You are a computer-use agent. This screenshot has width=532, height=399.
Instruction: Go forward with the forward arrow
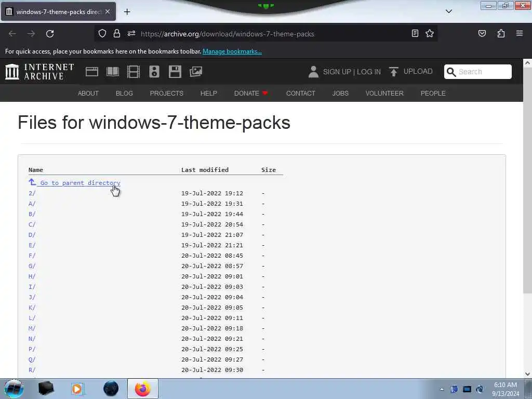(31, 34)
